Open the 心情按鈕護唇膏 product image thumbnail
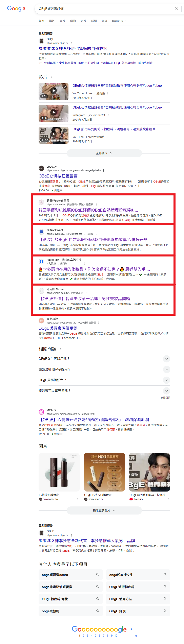The width and height of the screenshot is (184, 644). (59, 472)
